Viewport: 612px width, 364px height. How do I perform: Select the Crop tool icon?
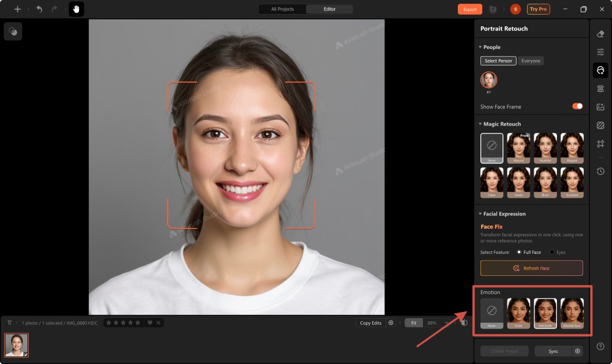pos(600,144)
